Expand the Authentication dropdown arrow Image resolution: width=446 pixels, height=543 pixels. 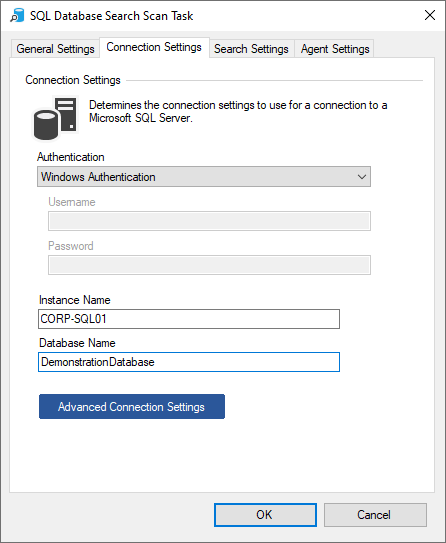click(x=362, y=177)
